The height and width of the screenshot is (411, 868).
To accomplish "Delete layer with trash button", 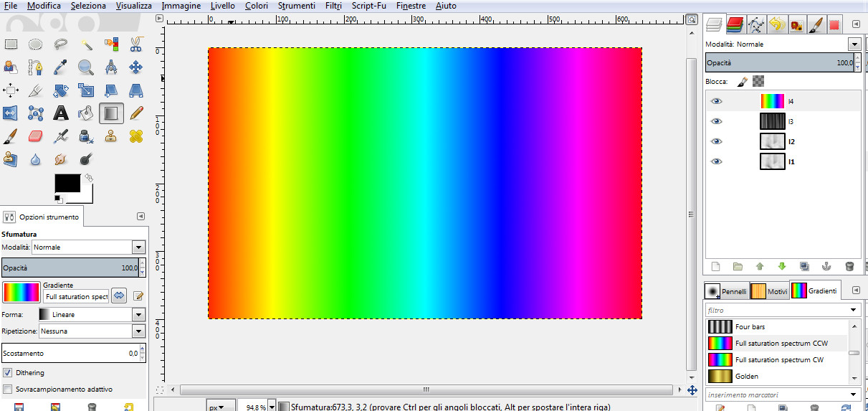I will tap(849, 267).
